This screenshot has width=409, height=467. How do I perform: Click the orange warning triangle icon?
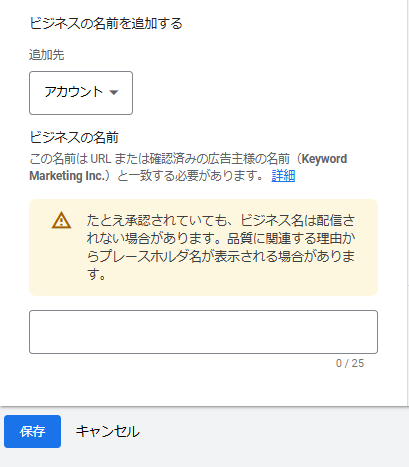pos(61,220)
